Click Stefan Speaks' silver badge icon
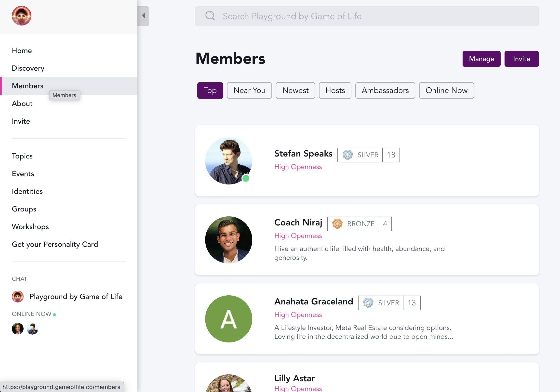The image size is (560, 392). 347,155
